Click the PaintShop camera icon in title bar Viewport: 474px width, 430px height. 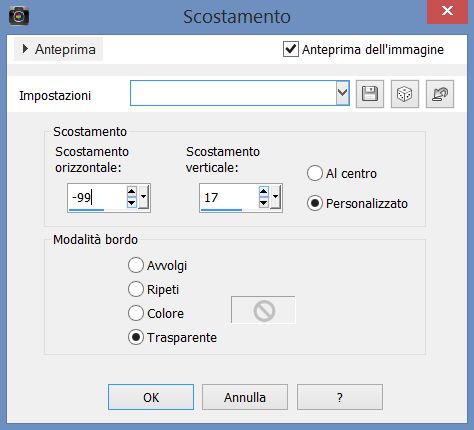[19, 16]
